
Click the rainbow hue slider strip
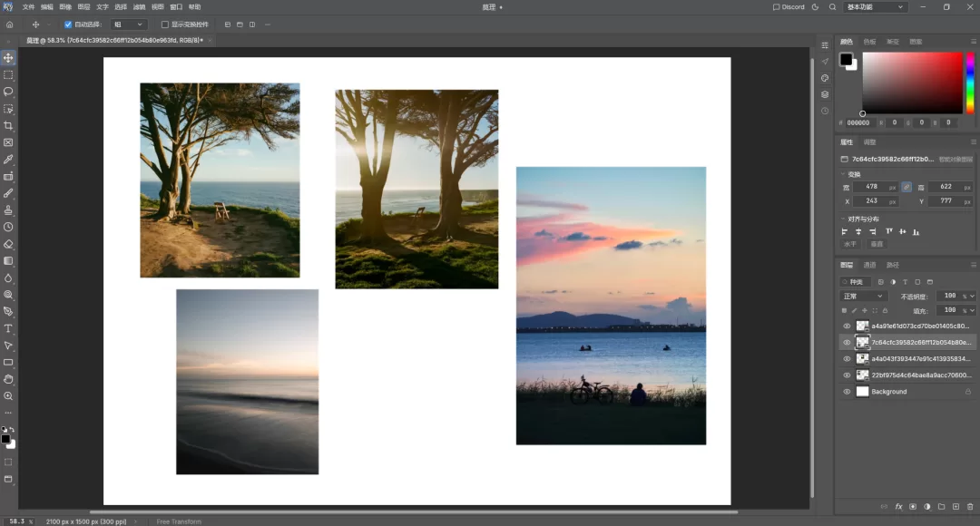pyautogui.click(x=970, y=83)
